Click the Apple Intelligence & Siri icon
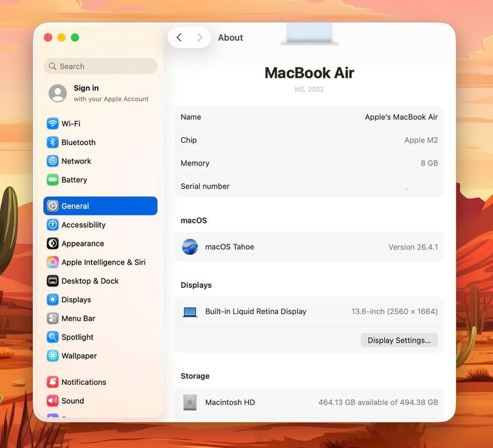Viewport: 493px width, 448px height. [x=53, y=262]
